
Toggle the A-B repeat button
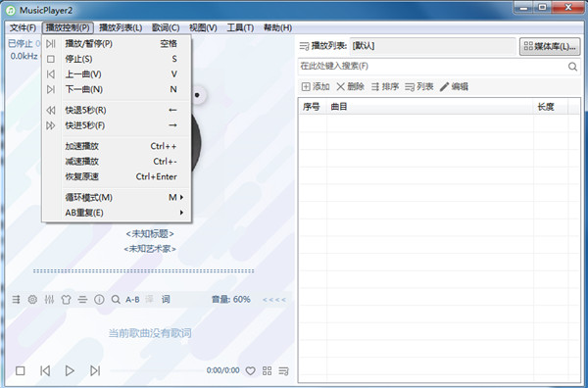point(132,300)
